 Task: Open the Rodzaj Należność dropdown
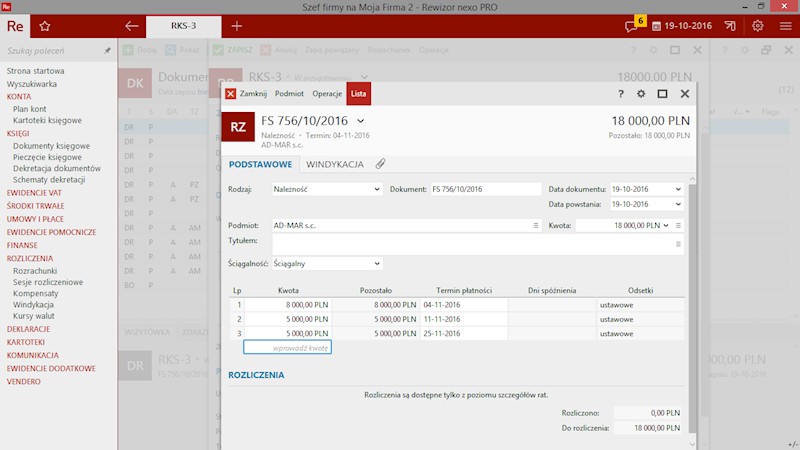tap(377, 189)
